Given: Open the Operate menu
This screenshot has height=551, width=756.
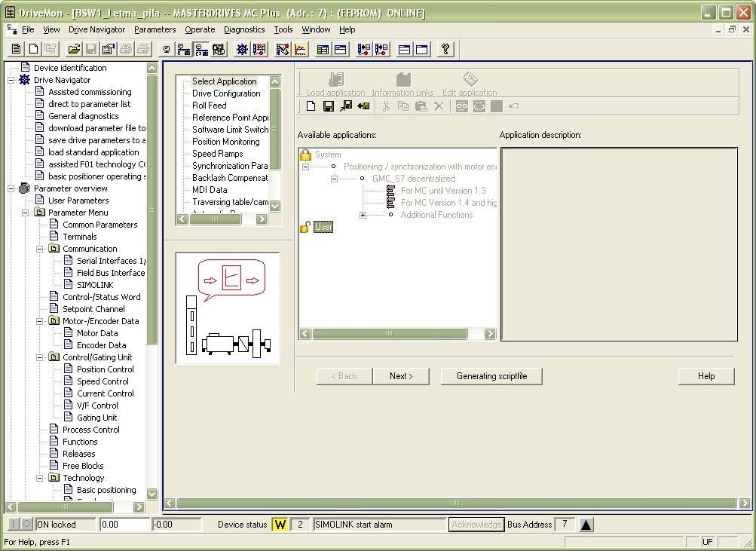Looking at the screenshot, I should click(x=200, y=29).
